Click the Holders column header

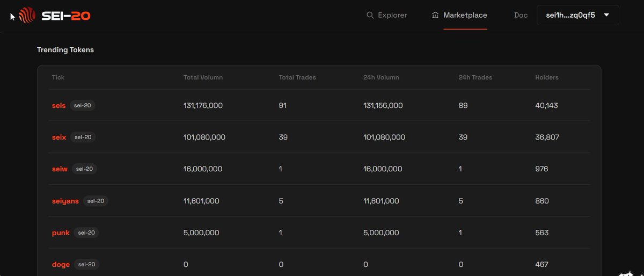point(547,77)
